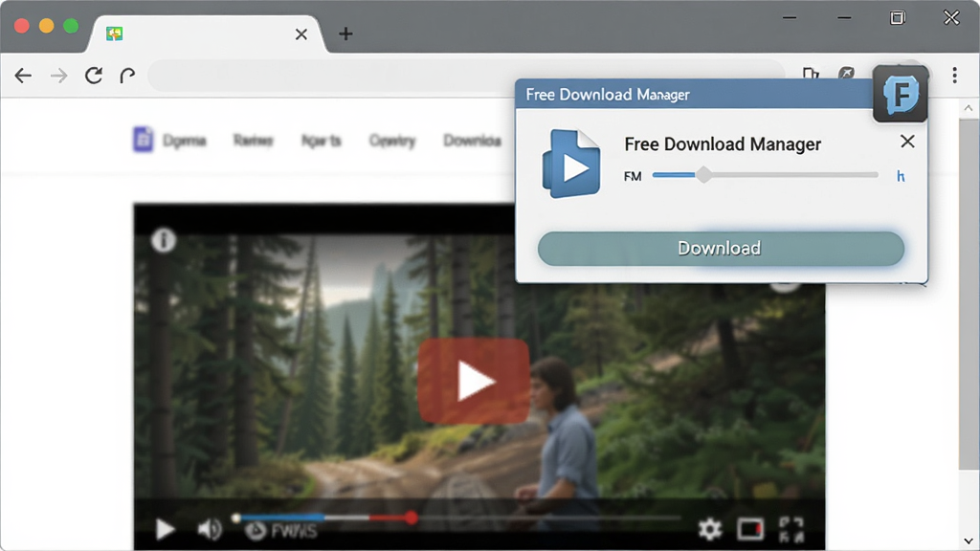Click the red macOS close dot

point(22,26)
